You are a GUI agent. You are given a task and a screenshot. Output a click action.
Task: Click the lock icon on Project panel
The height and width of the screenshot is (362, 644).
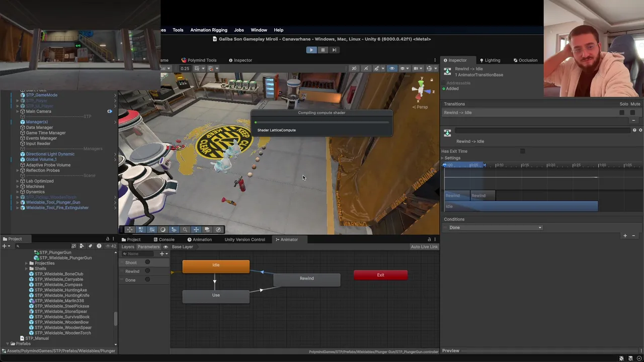tap(107, 239)
